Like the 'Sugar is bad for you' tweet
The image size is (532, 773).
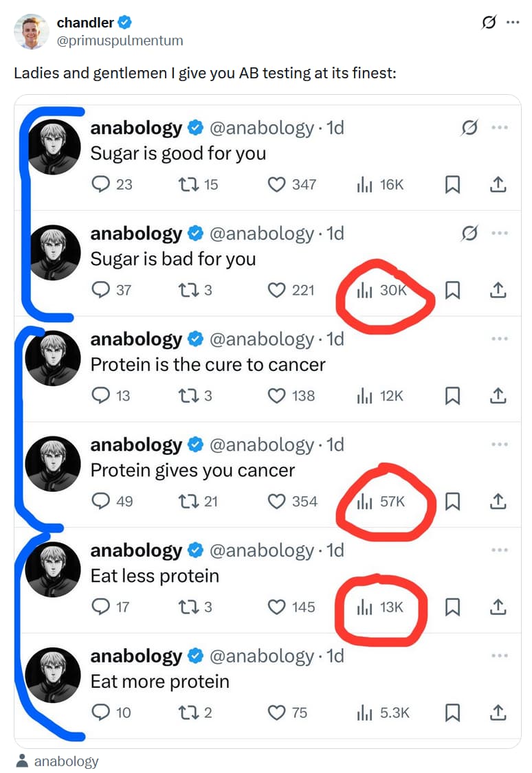(x=276, y=290)
